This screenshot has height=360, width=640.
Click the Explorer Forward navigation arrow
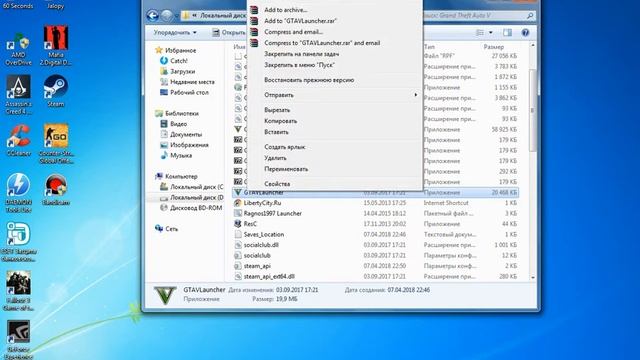pyautogui.click(x=167, y=16)
